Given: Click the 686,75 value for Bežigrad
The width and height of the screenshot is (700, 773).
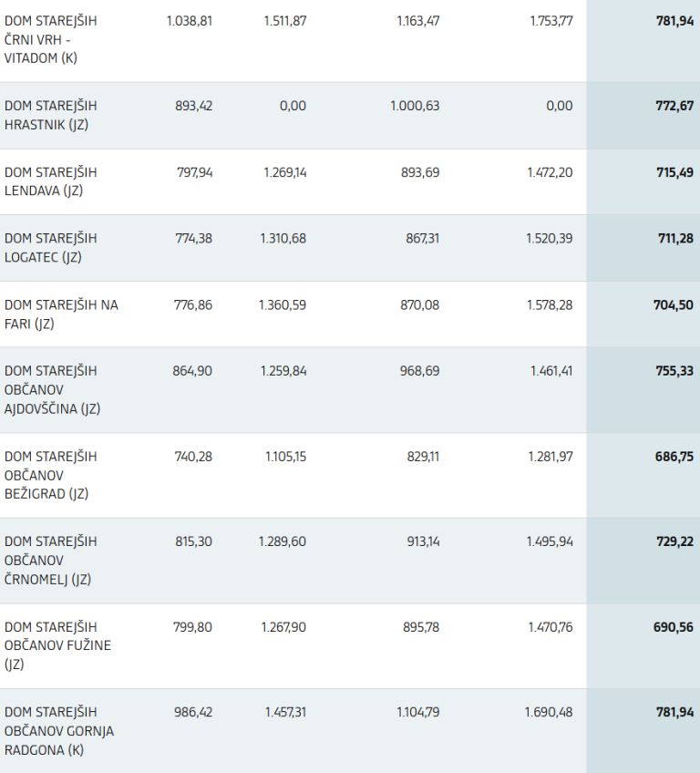Looking at the screenshot, I should coord(674,456).
